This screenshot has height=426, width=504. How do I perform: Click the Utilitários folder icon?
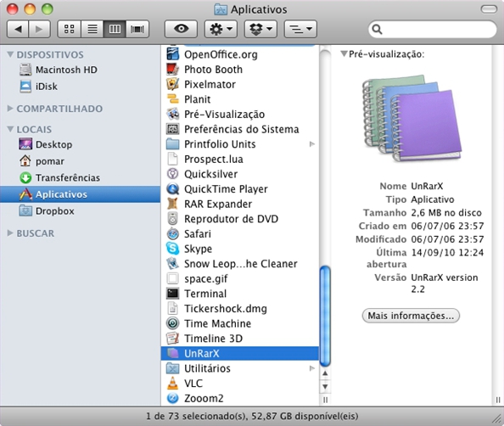[x=172, y=368]
